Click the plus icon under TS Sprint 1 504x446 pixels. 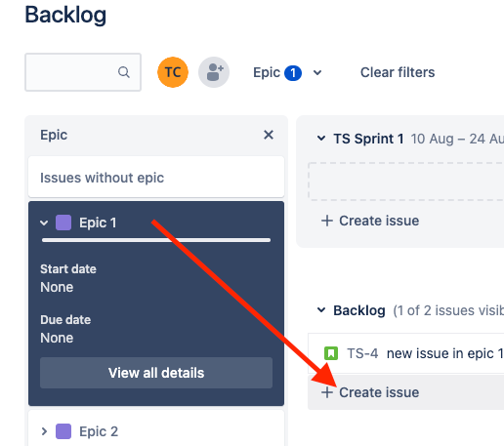tap(327, 221)
